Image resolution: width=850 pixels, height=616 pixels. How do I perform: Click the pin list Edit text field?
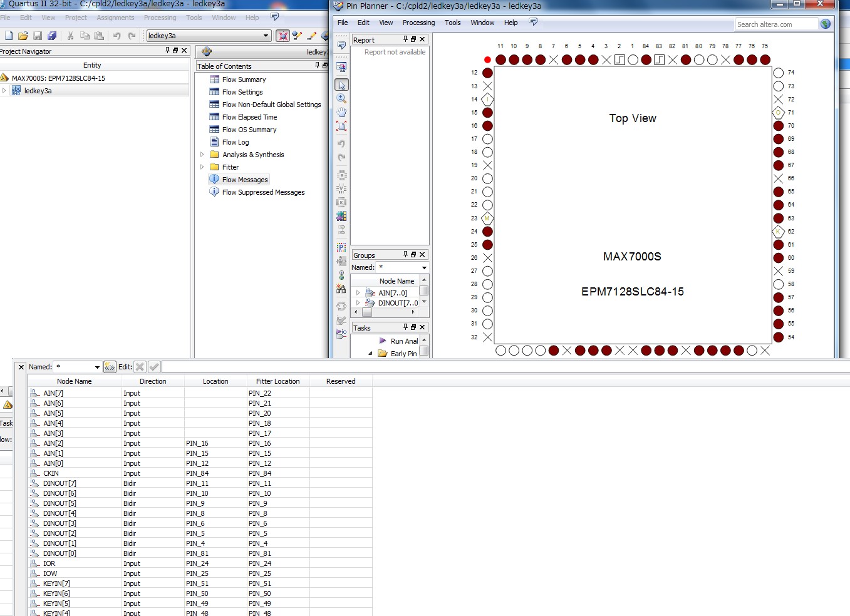505,367
